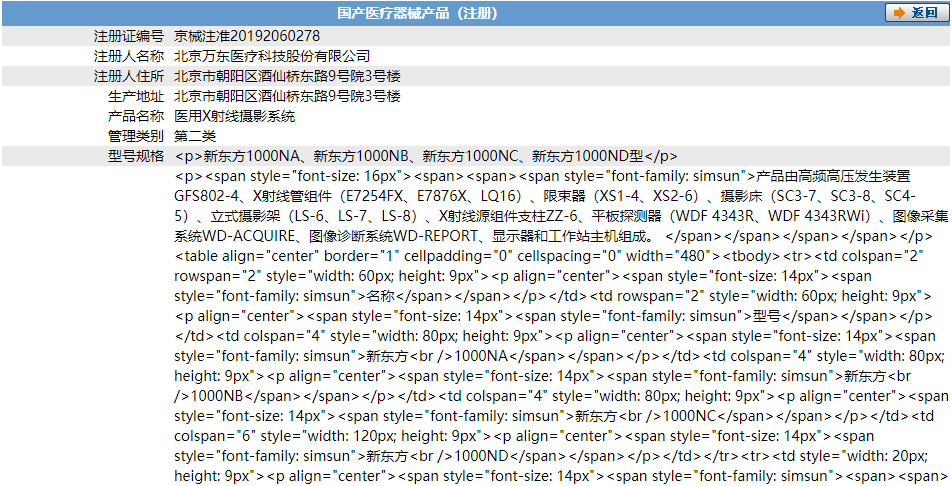Click the 返回 button
Image resolution: width=952 pixels, height=486 pixels.
[x=916, y=13]
